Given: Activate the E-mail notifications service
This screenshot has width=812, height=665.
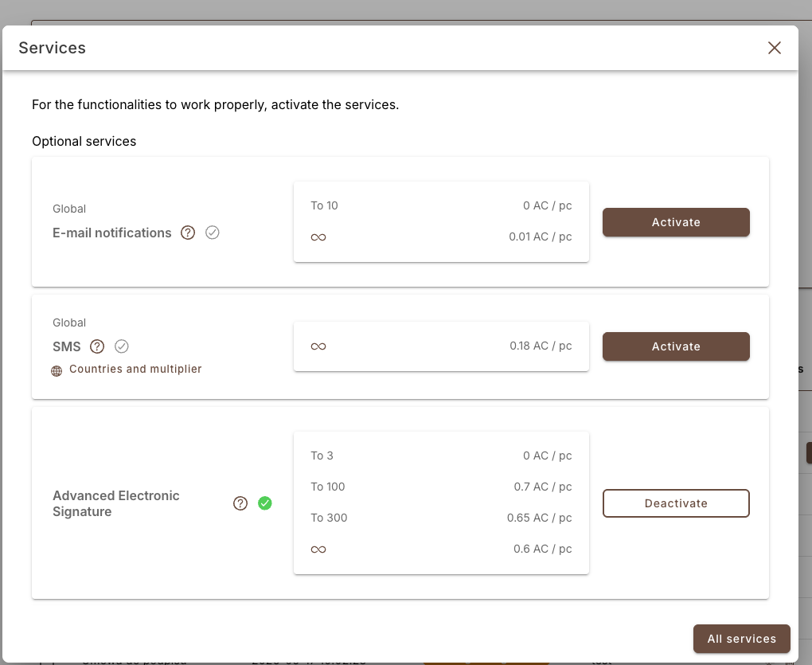Looking at the screenshot, I should pyautogui.click(x=676, y=222).
